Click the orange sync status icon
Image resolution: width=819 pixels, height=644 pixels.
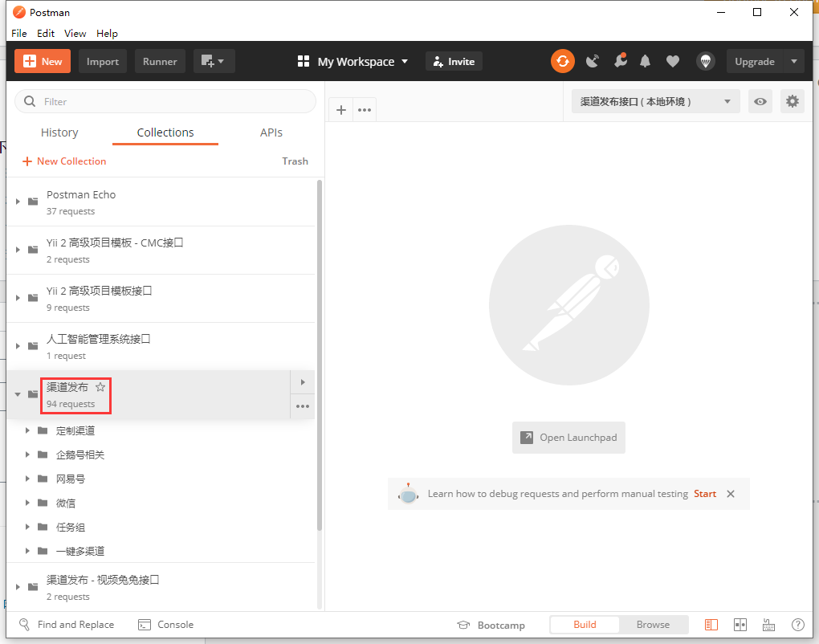563,62
